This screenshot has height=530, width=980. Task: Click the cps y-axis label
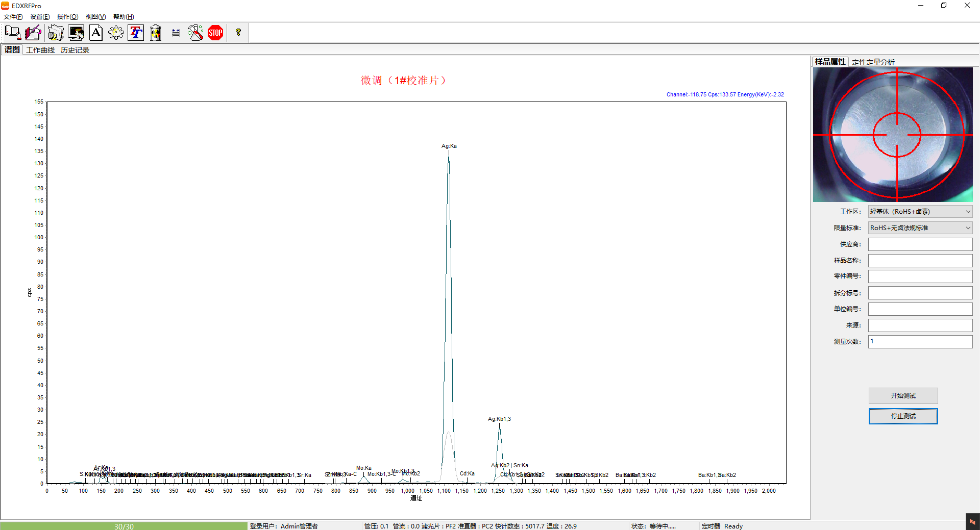click(29, 293)
